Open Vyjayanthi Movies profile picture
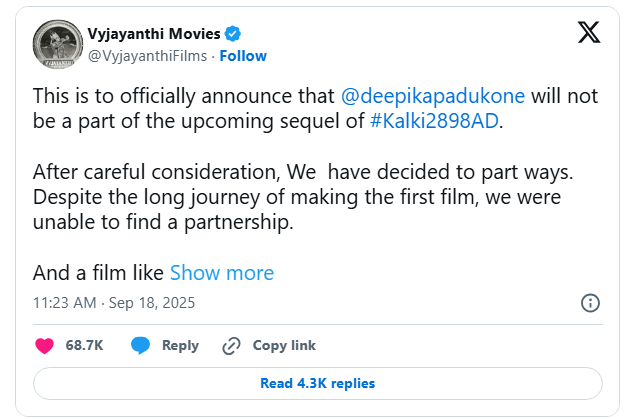 coord(57,44)
